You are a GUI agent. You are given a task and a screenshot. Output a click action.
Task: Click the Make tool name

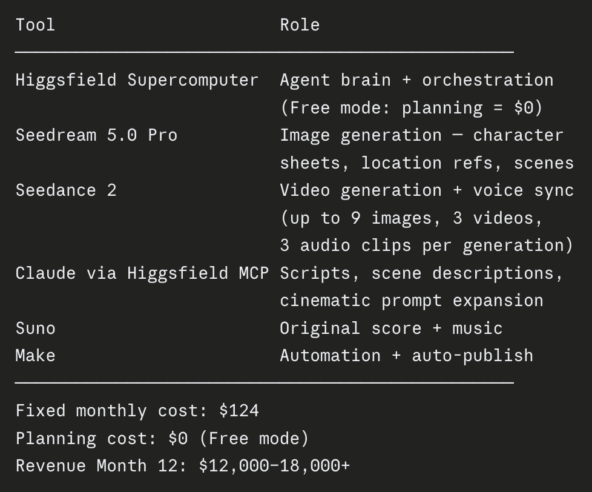pos(35,356)
